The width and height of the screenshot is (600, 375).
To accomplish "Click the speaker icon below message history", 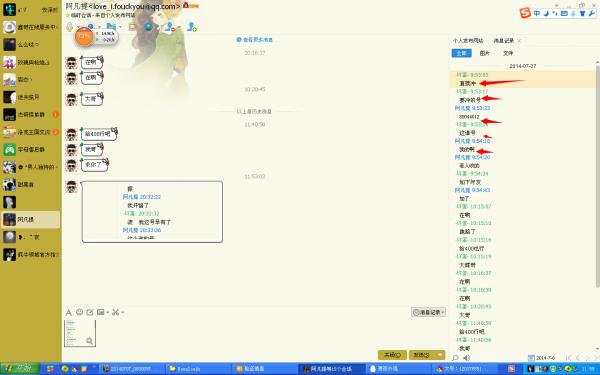I will click(466, 358).
